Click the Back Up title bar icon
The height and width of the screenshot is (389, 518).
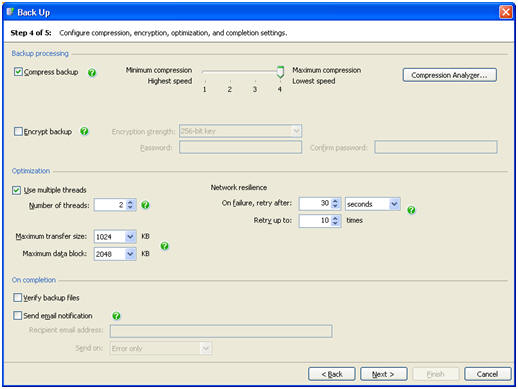tap(10, 12)
